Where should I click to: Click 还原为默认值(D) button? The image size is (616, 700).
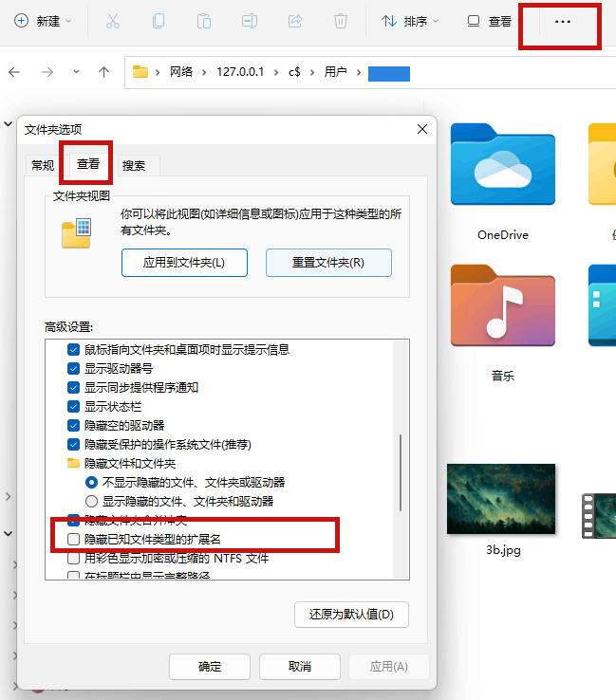point(351,615)
